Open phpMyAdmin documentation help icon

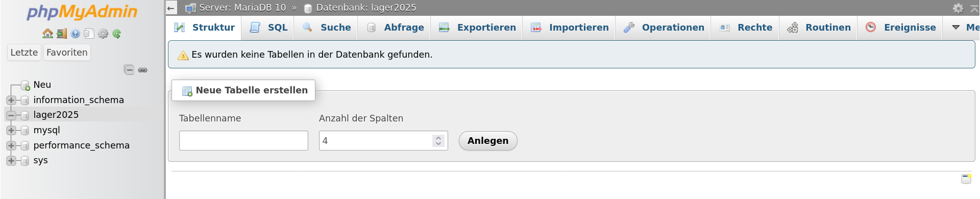(76, 34)
